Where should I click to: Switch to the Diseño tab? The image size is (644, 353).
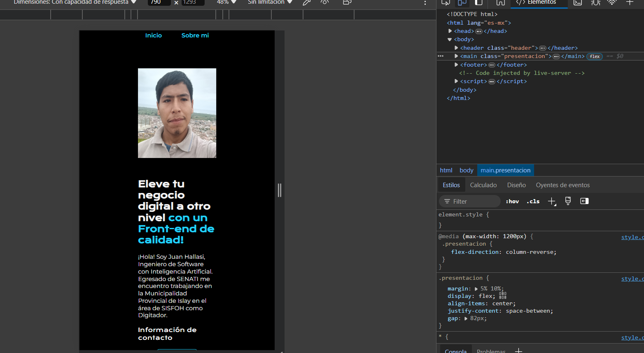pyautogui.click(x=516, y=185)
